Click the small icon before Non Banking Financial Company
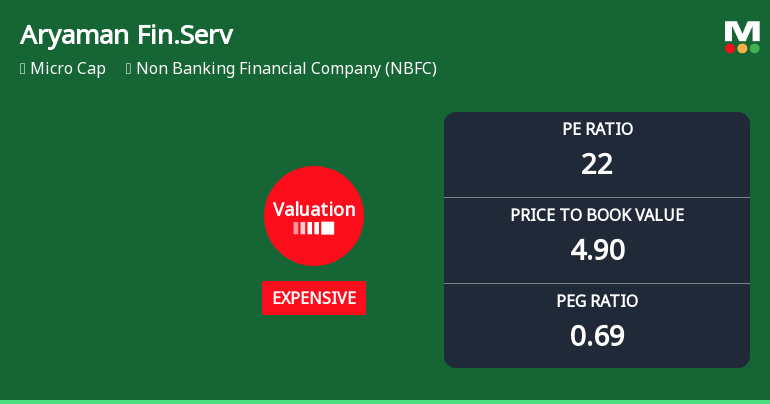Screen dimensions: 770x404 tap(129, 69)
